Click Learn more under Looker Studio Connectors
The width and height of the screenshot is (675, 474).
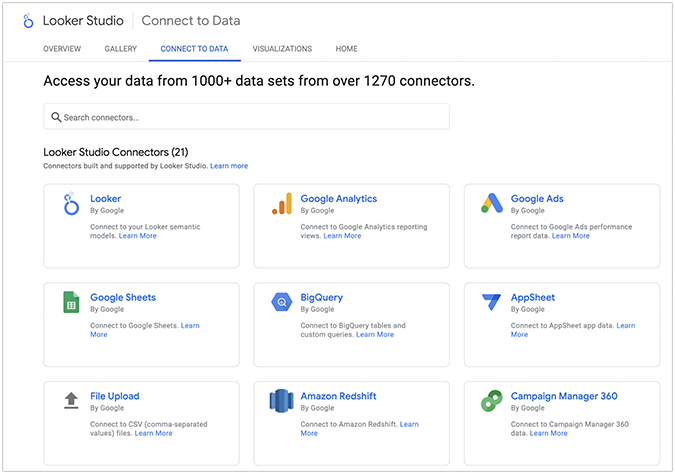pyautogui.click(x=229, y=166)
